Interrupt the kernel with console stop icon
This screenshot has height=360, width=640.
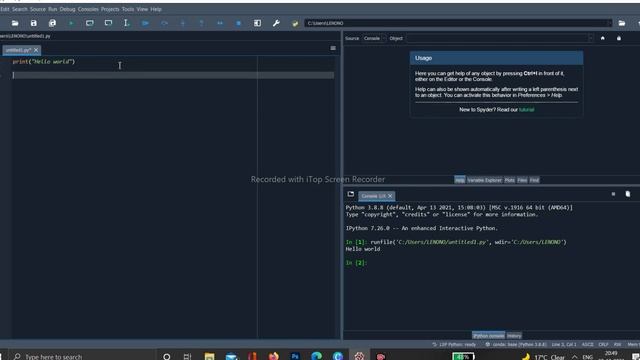click(x=613, y=194)
